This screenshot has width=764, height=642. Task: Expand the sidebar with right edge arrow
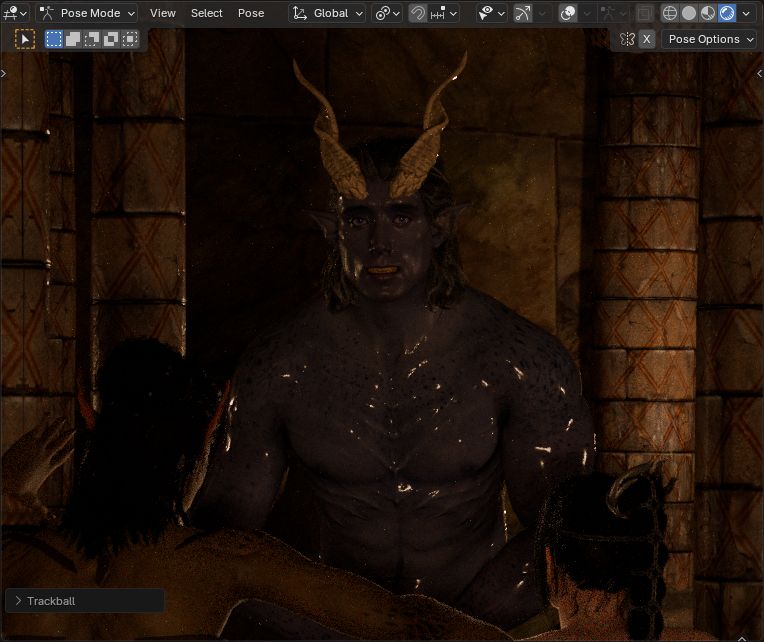click(x=760, y=74)
